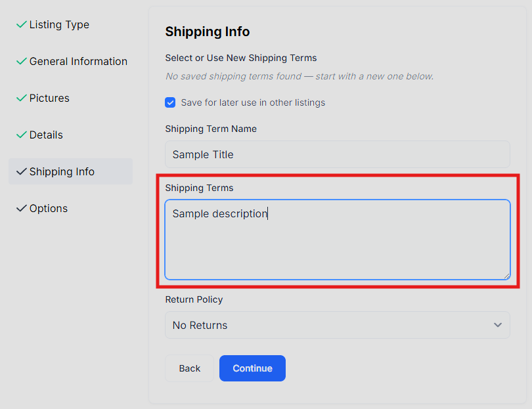Click the textarea resize handle
This screenshot has height=409, width=532.
[x=508, y=276]
